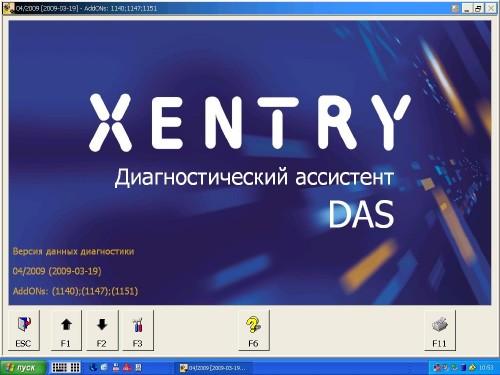Click the 04/2009 (2009-03-19) version text

coord(57,271)
